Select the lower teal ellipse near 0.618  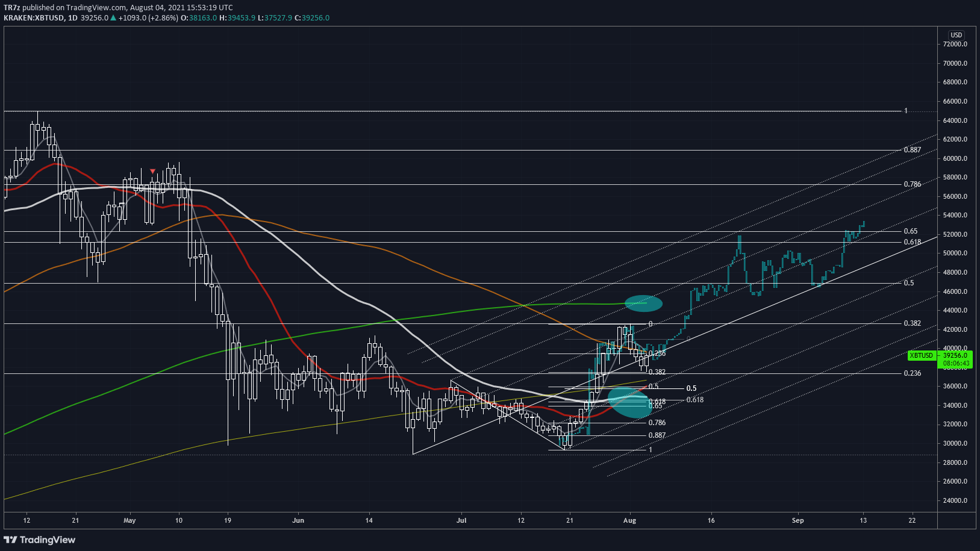point(630,402)
